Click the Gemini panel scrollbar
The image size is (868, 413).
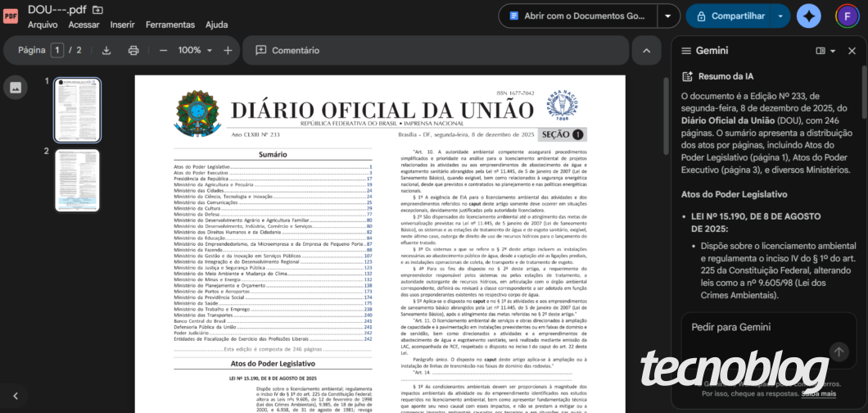(x=864, y=94)
